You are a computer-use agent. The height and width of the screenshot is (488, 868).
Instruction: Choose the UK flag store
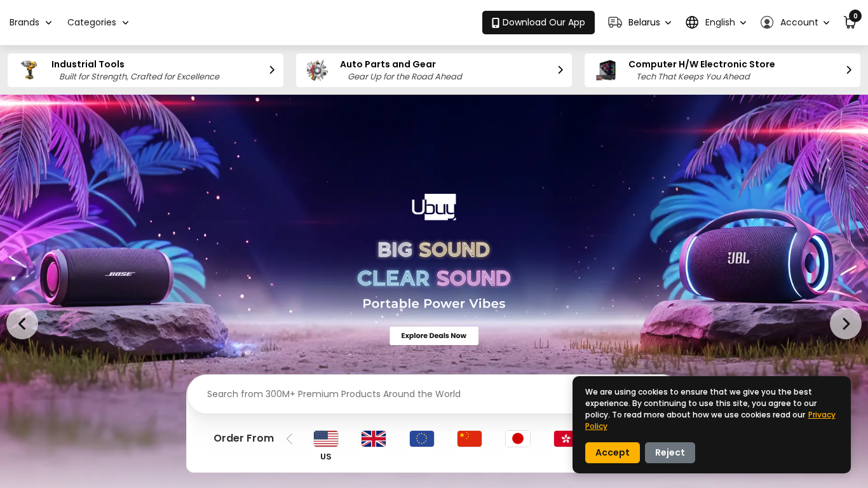click(x=374, y=439)
